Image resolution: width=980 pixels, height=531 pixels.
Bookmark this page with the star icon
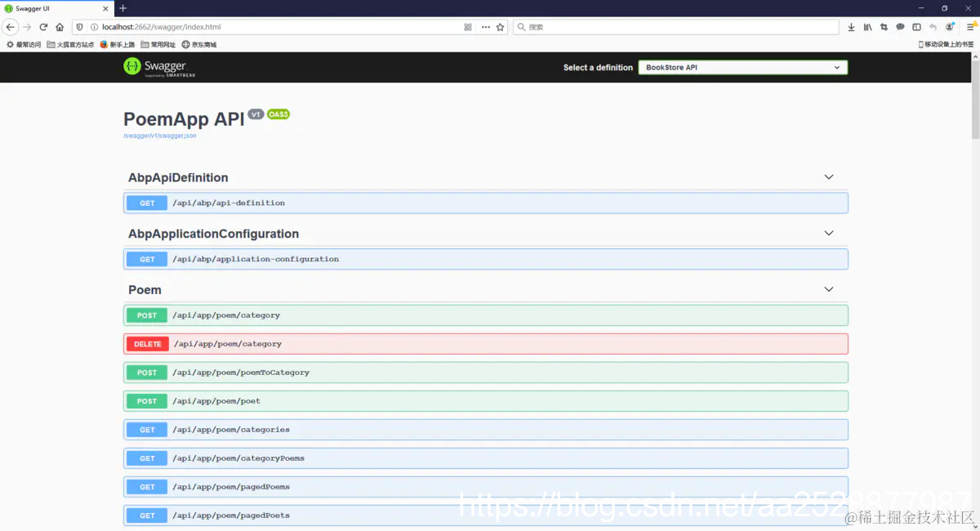point(501,27)
